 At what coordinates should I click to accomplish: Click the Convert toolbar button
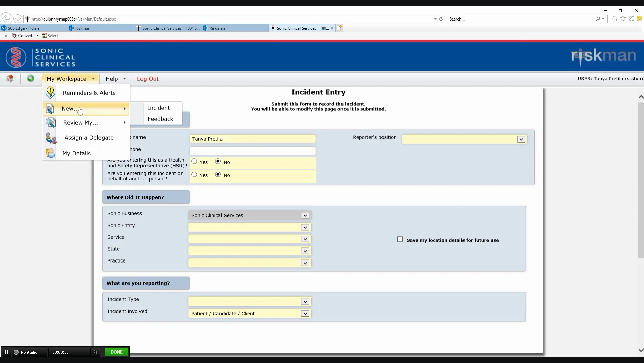[23, 35]
